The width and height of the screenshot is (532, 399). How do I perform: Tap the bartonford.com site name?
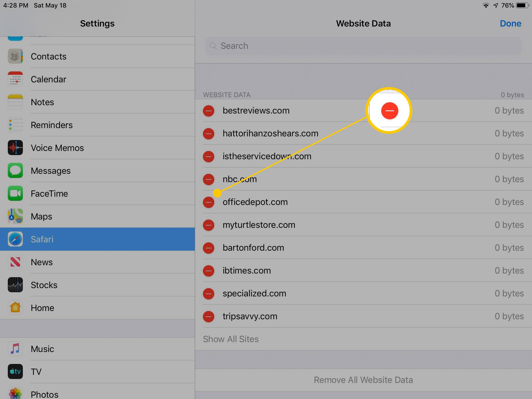click(253, 248)
